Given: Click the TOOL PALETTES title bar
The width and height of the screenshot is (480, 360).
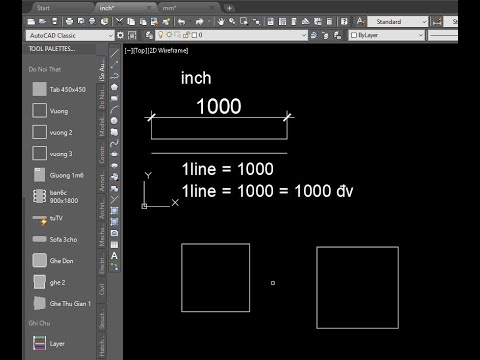Looking at the screenshot, I should coord(61,49).
